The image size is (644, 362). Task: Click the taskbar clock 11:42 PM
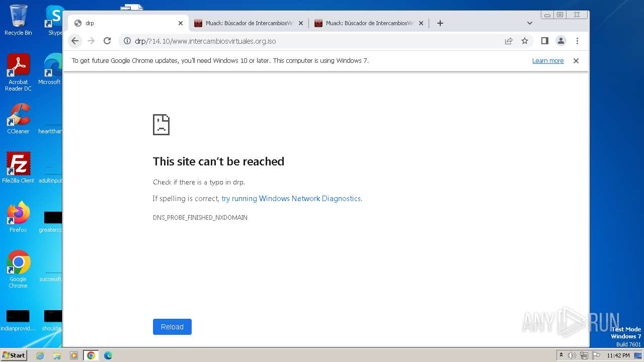coord(618,355)
